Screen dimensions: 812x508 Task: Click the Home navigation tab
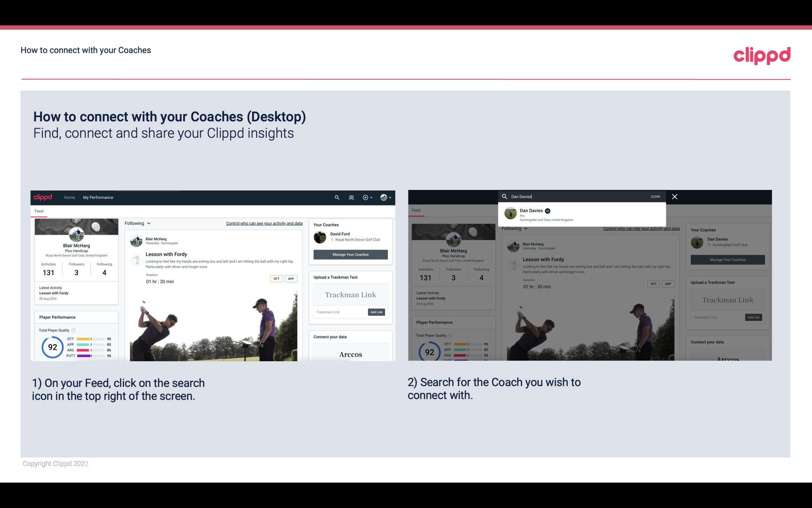[x=69, y=197]
